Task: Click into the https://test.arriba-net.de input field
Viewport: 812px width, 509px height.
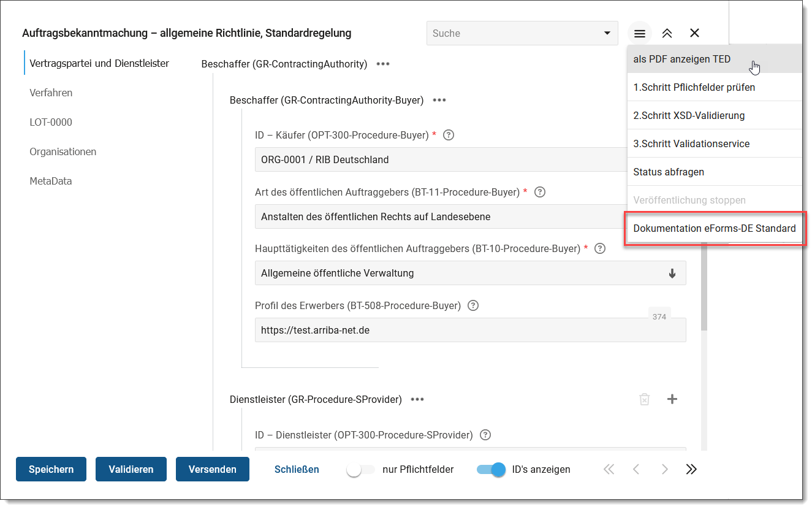Action: coord(470,330)
